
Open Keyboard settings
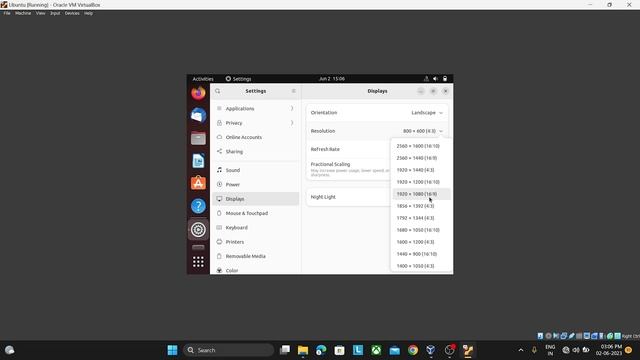[256, 228]
